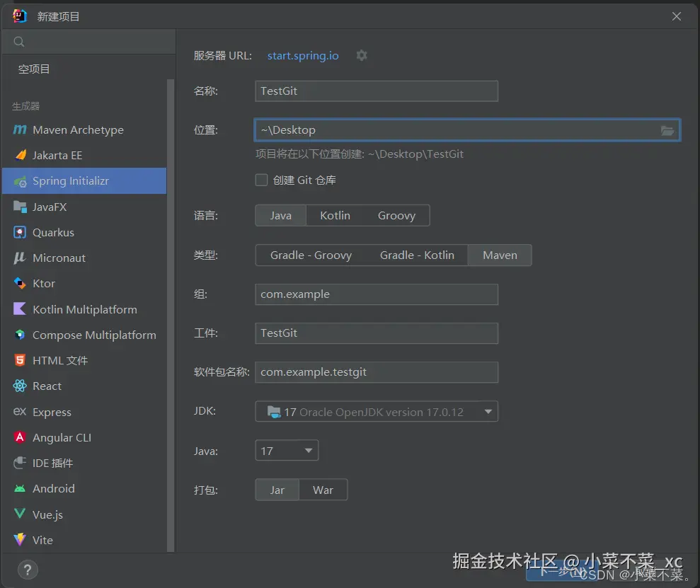Select IDE 插件 generator
The image size is (700, 588).
pyautogui.click(x=84, y=463)
